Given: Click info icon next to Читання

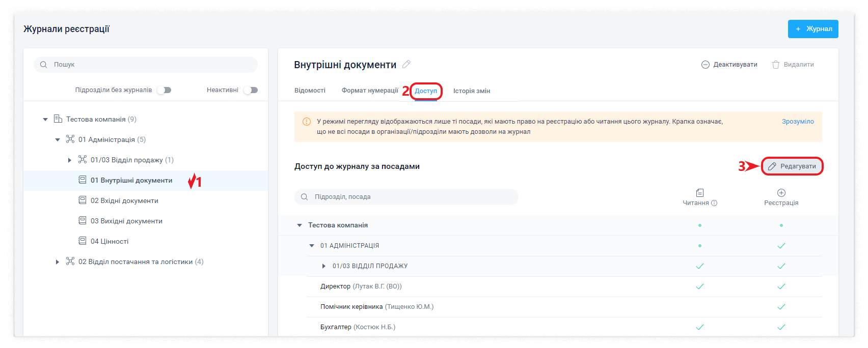Looking at the screenshot, I should (x=714, y=203).
